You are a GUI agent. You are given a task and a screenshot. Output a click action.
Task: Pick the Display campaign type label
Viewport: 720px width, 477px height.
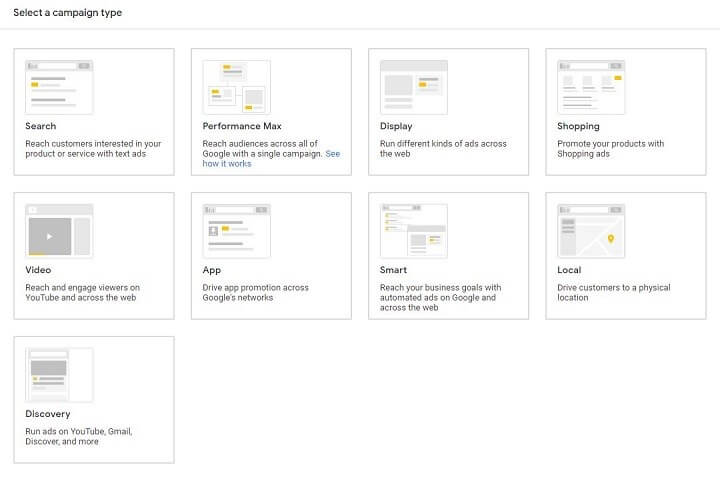[x=396, y=127]
